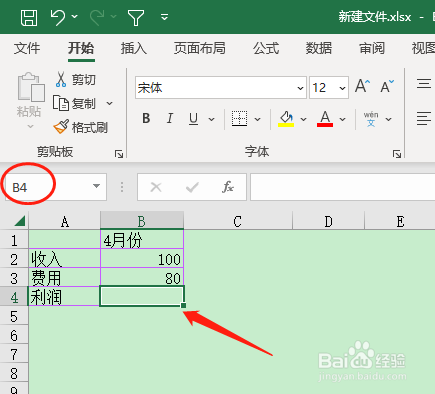Select column C header
Image resolution: width=435 pixels, height=394 pixels.
(238, 221)
